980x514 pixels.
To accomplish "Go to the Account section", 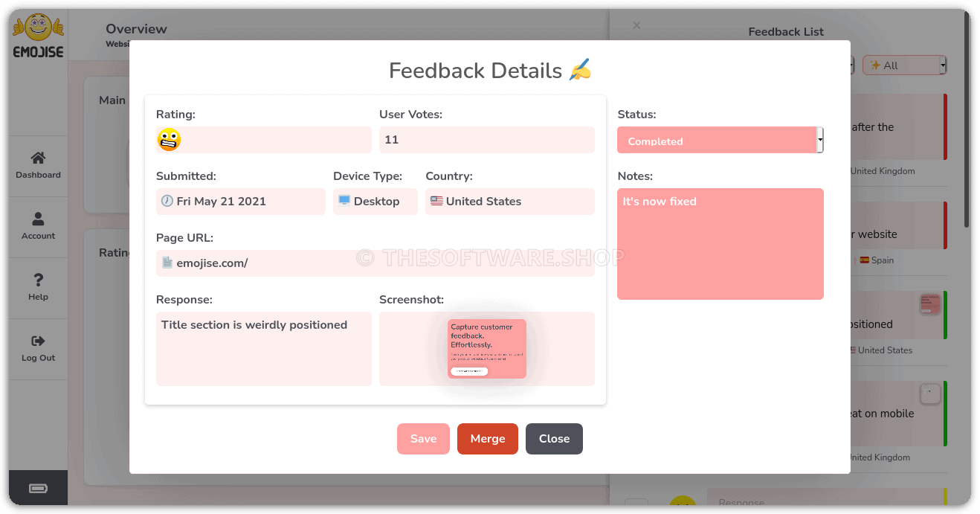I will (x=38, y=227).
